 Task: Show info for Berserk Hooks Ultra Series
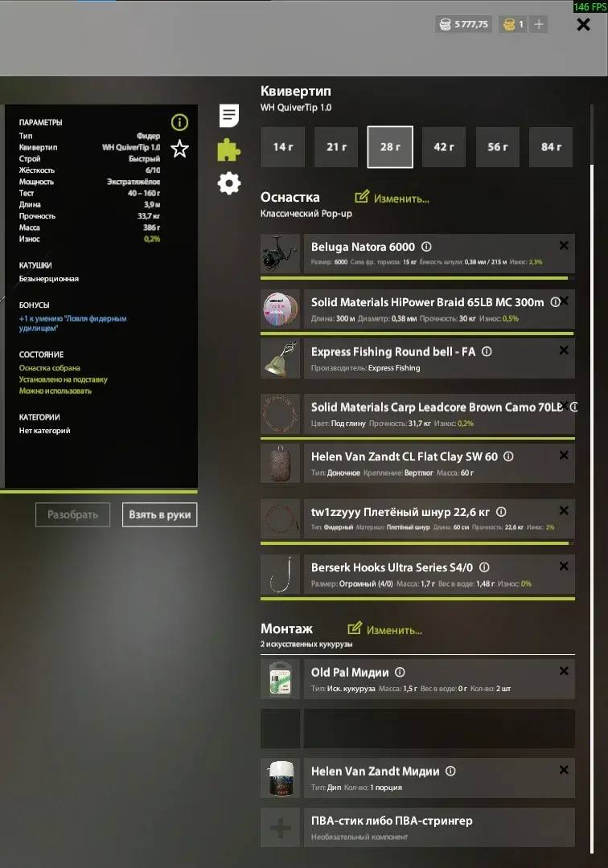point(484,567)
